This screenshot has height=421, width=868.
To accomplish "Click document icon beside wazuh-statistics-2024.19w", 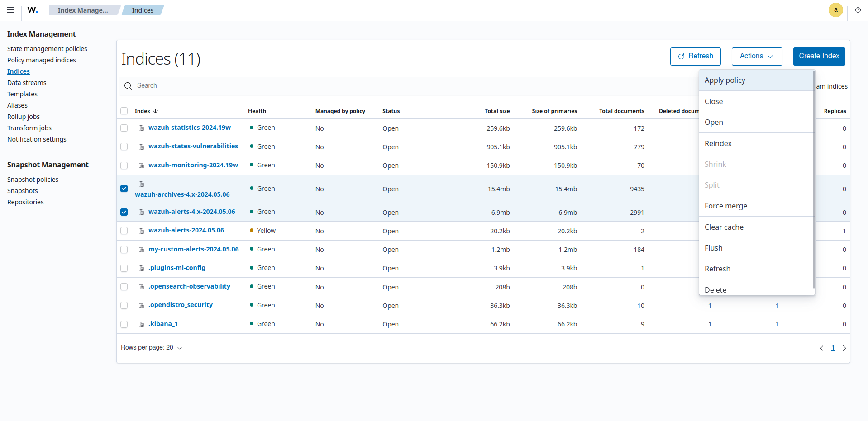I will point(141,128).
